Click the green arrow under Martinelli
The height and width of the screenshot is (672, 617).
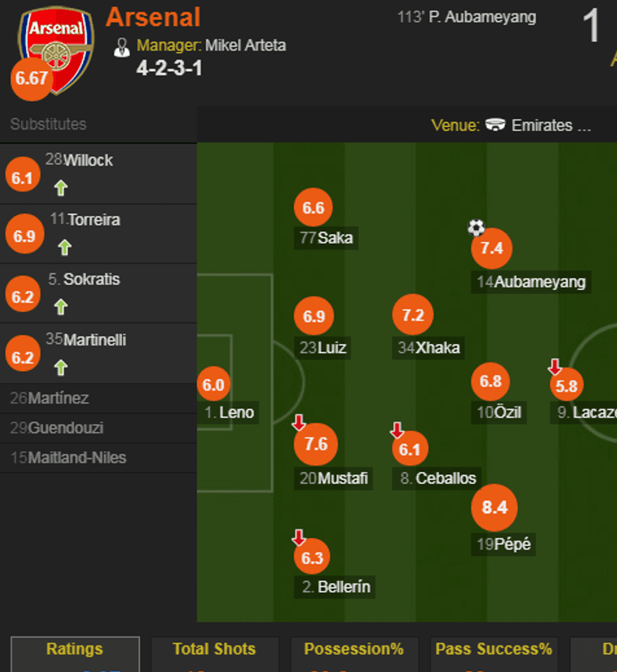coord(60,367)
